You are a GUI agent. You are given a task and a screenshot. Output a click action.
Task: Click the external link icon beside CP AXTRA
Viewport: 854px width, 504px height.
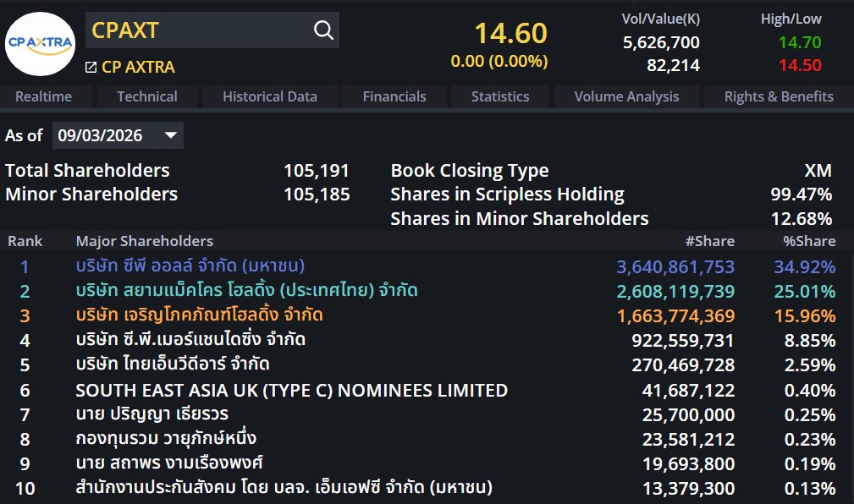coord(91,67)
